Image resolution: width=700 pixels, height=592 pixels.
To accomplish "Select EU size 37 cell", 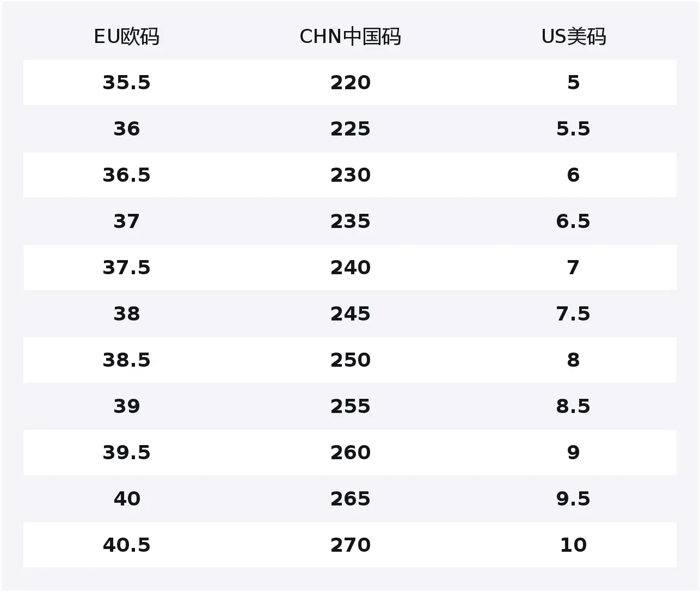I will 126,221.
